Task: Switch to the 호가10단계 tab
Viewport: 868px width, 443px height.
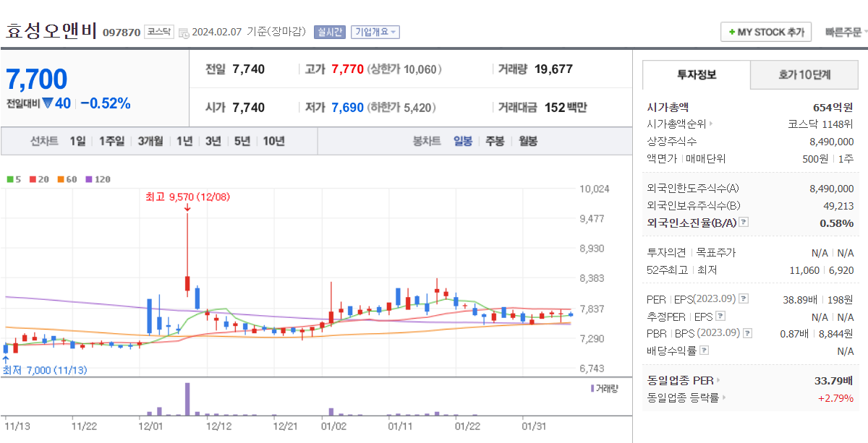Action: pyautogui.click(x=804, y=74)
